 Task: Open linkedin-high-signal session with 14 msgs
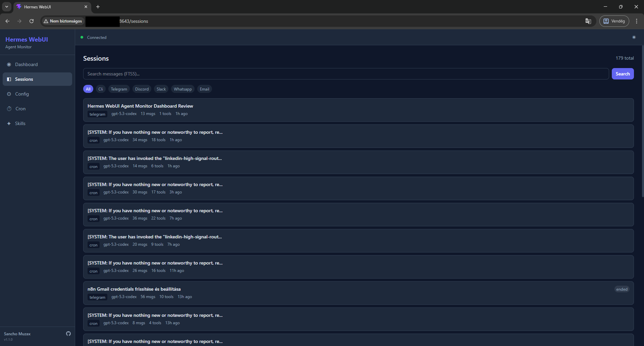358,162
